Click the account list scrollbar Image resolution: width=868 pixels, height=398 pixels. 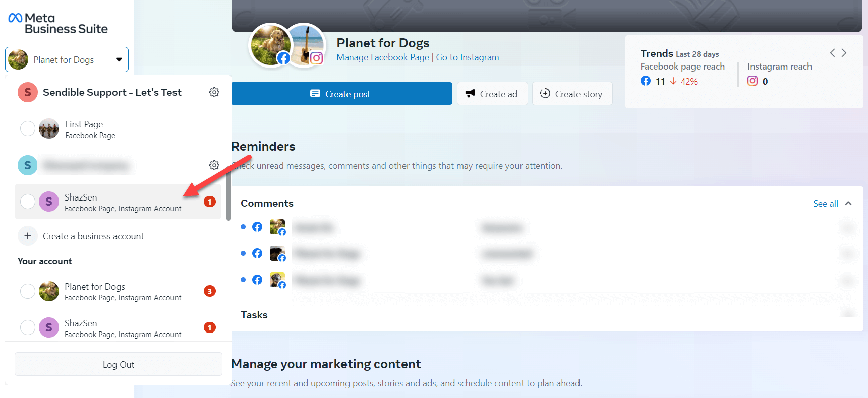228,196
